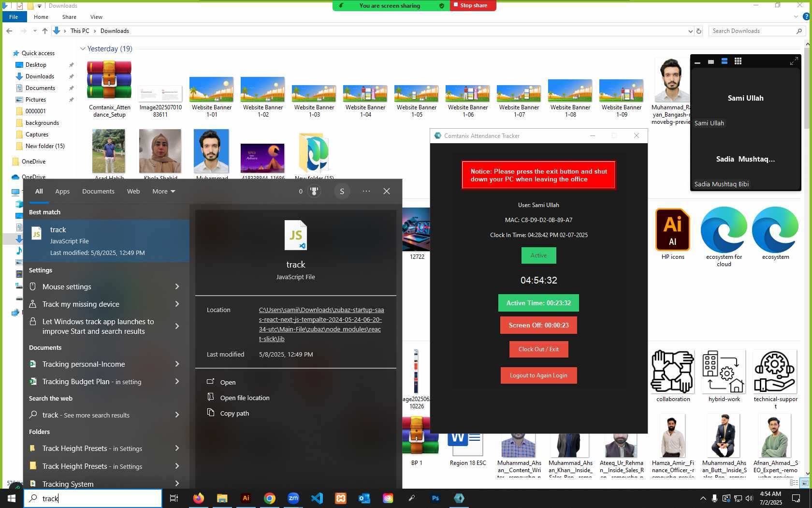The image size is (812, 508).
Task: Refresh the Downloads folder view
Action: (x=699, y=31)
